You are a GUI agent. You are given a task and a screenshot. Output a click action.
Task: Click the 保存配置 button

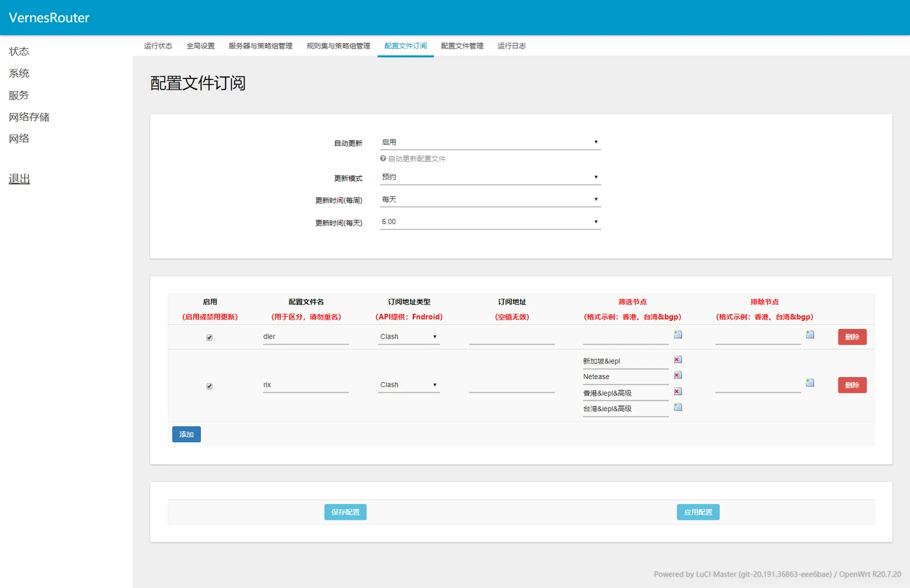click(x=345, y=512)
